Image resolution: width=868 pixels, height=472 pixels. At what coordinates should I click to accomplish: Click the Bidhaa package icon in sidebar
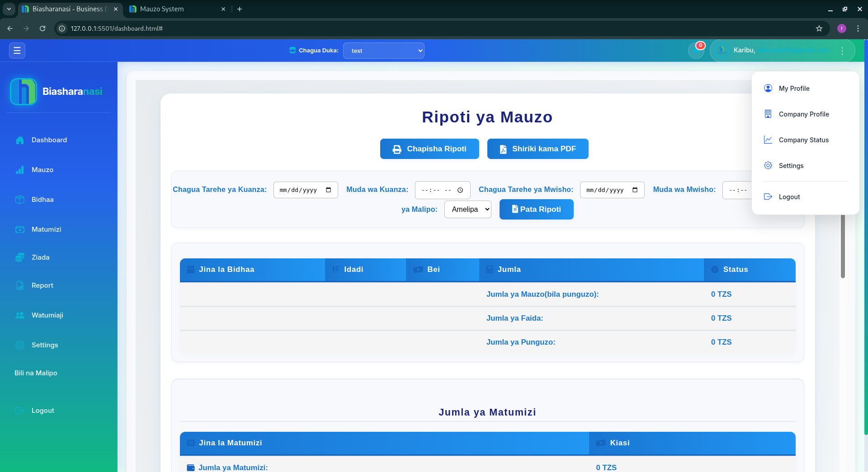coord(20,199)
